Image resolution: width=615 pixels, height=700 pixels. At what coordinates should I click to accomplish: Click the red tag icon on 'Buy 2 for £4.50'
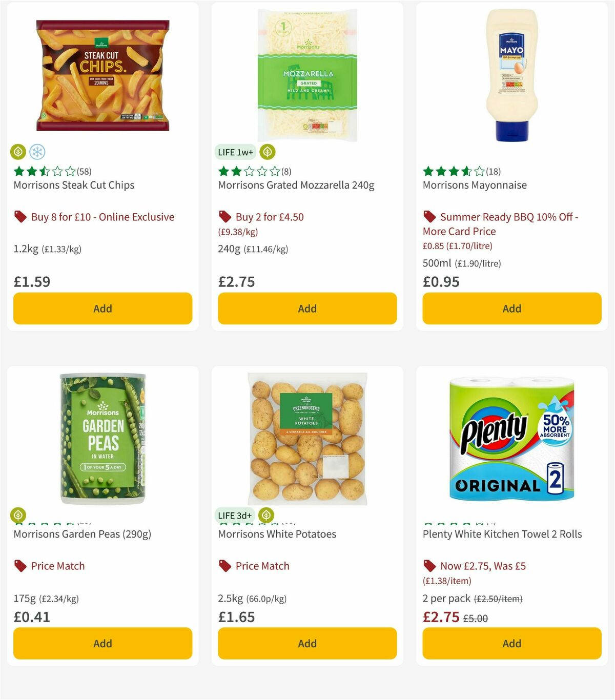click(224, 217)
